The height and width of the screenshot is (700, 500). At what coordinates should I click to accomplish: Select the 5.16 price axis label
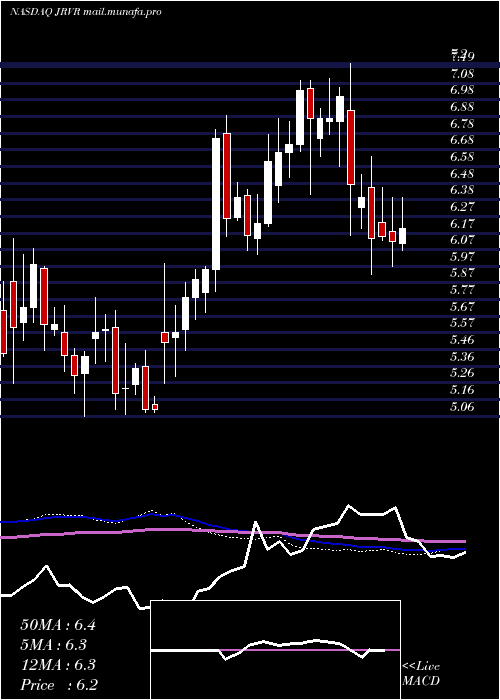click(462, 390)
